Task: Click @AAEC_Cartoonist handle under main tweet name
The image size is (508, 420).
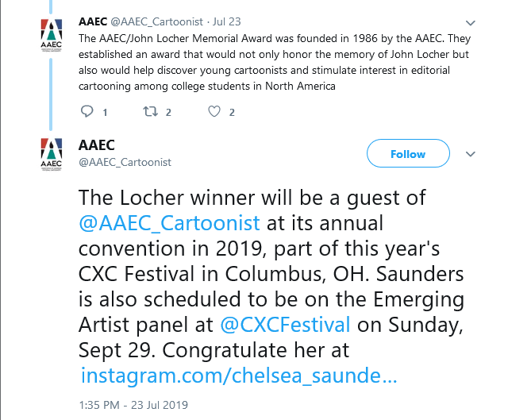Action: pos(125,162)
